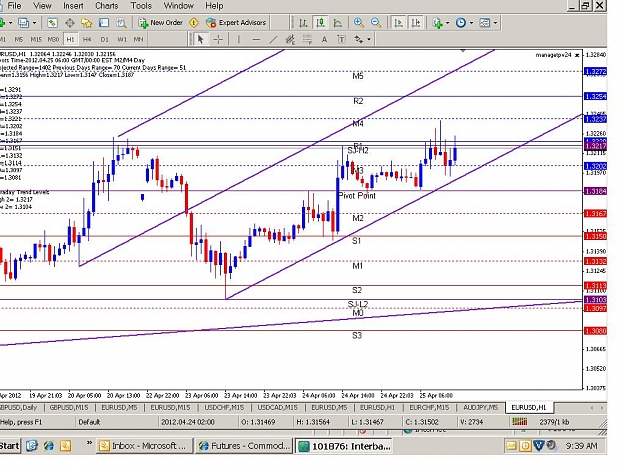Image resolution: width=625 pixels, height=469 pixels.
Task: Click the New Order button
Action: click(160, 23)
